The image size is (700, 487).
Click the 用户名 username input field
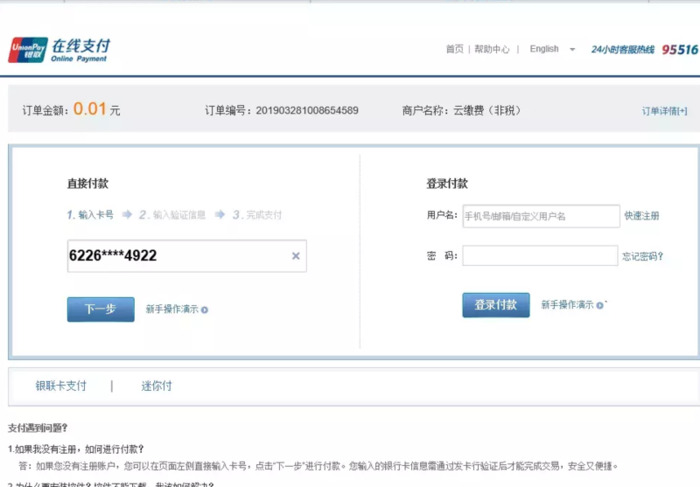point(541,216)
